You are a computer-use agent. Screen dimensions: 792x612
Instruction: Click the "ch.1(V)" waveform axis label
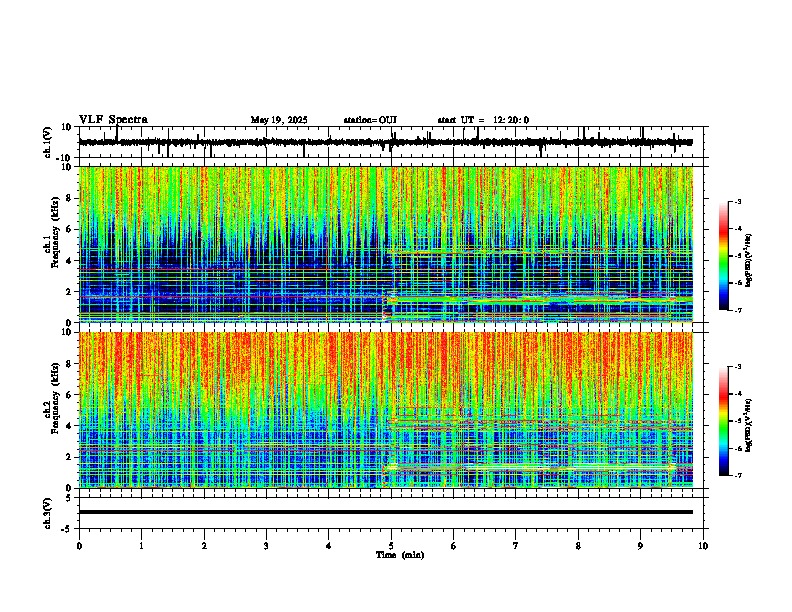point(48,142)
